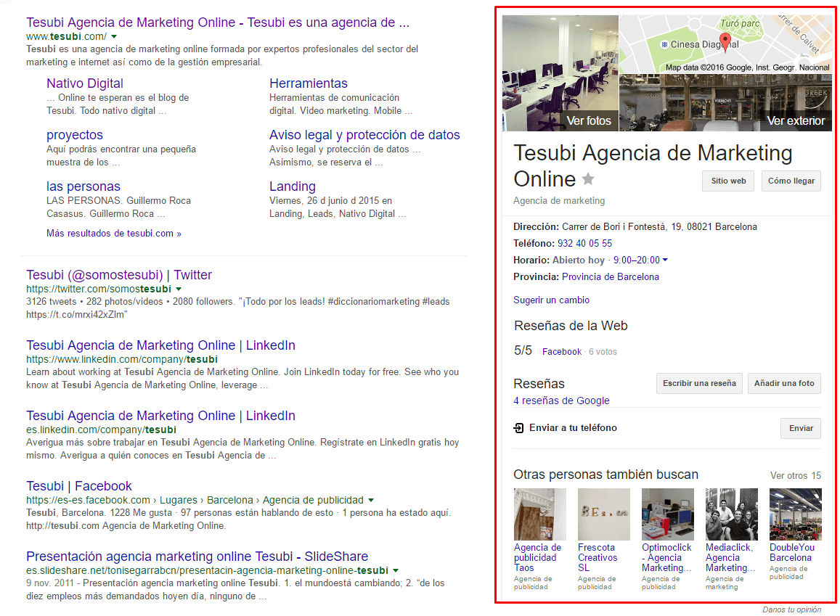
Task: Click Ver otros 15
Action: (x=796, y=476)
